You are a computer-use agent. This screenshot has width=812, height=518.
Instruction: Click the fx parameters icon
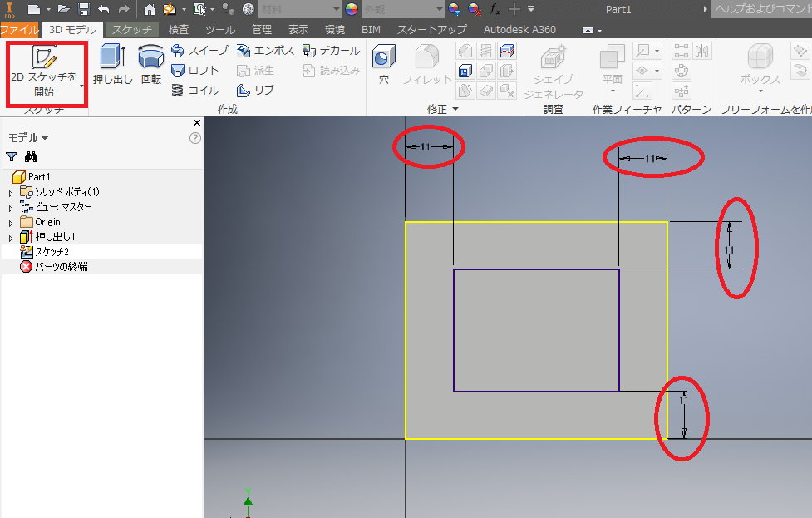pos(495,9)
